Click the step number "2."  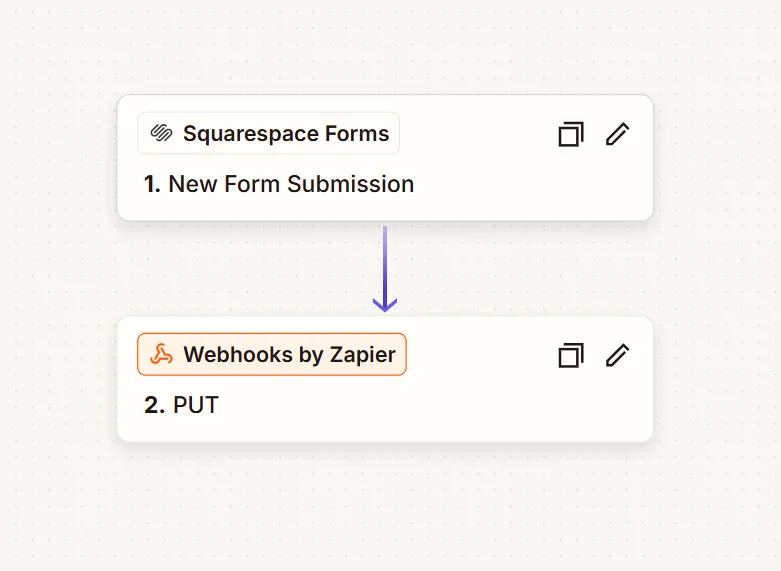pyautogui.click(x=153, y=405)
